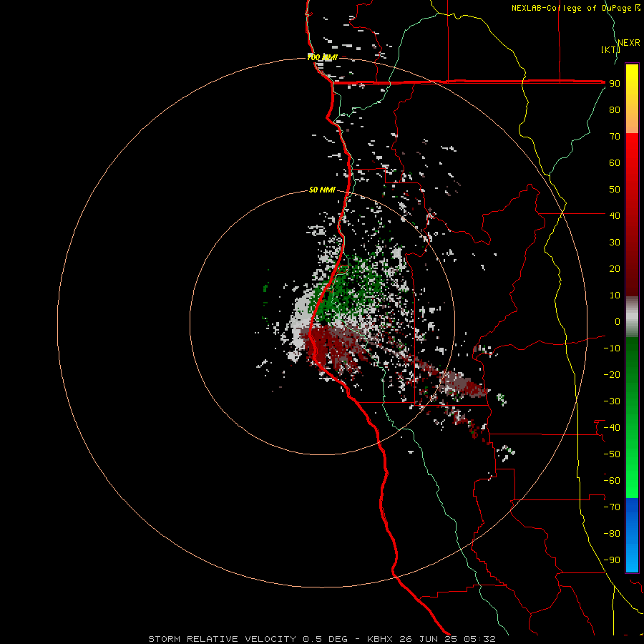The width and height of the screenshot is (644, 644).
Task: Click the -30 value on velocity scale
Action: (612, 401)
